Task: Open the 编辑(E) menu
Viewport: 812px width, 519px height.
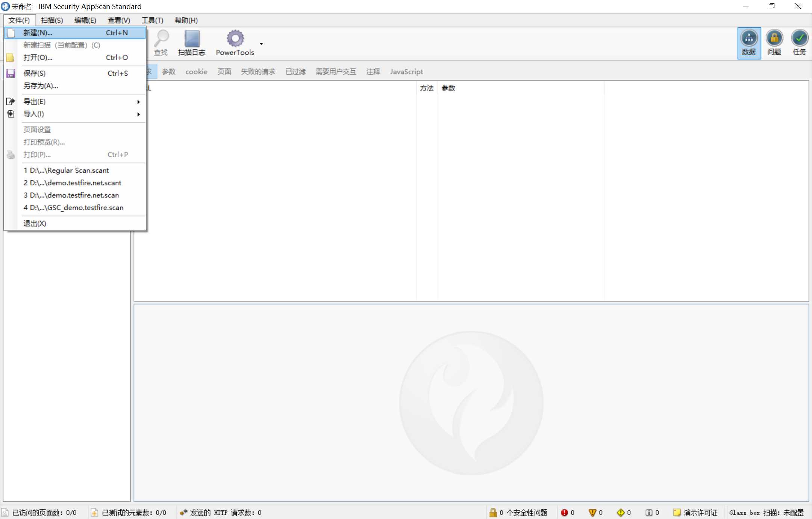Action: point(85,20)
